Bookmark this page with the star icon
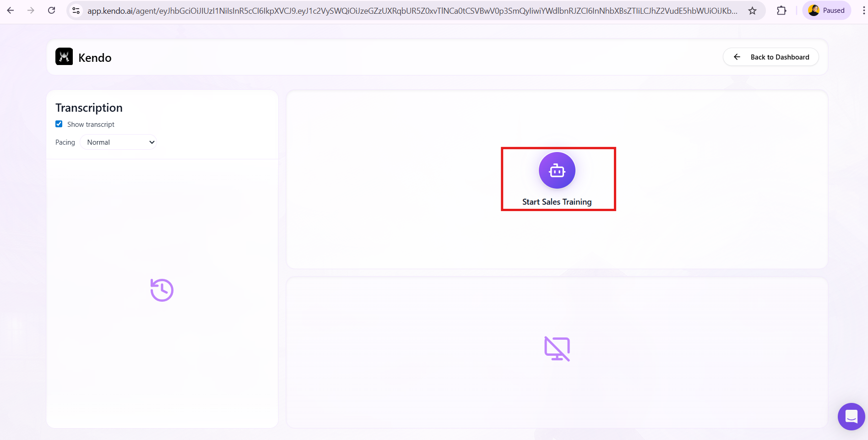Viewport: 868px width, 440px height. click(x=752, y=11)
